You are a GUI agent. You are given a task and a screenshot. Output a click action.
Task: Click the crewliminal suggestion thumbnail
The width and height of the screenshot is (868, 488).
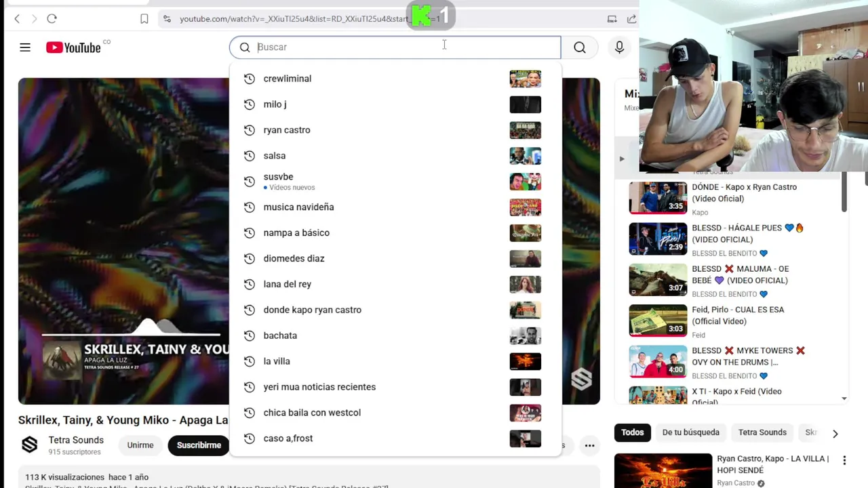click(x=526, y=79)
